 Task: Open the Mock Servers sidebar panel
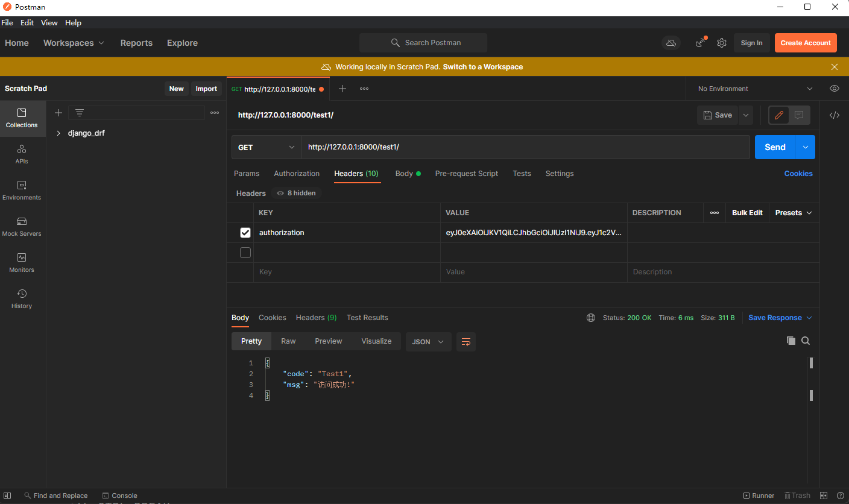click(x=22, y=227)
